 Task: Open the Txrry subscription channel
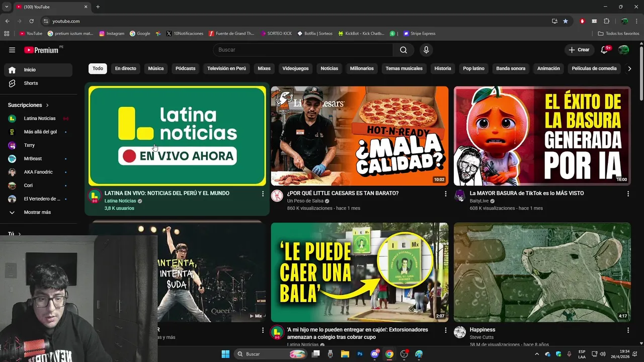point(38,145)
